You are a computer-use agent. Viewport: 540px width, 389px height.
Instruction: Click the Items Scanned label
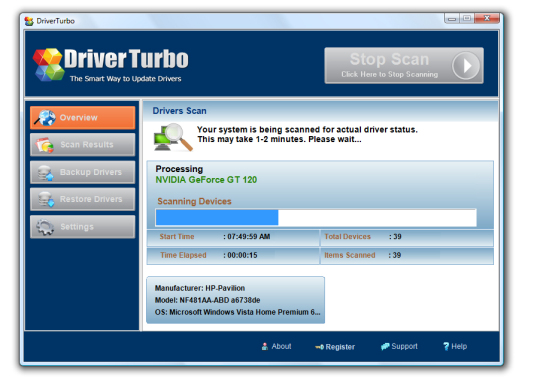tap(350, 255)
